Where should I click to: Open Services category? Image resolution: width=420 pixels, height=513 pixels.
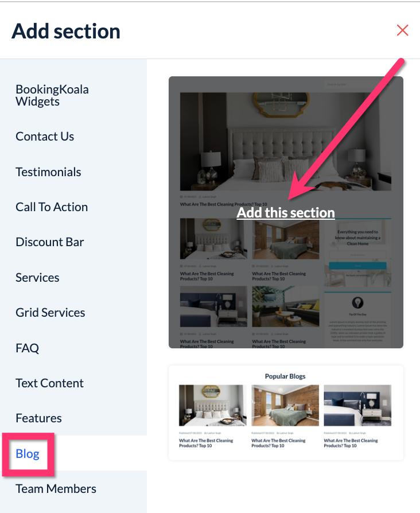click(37, 278)
